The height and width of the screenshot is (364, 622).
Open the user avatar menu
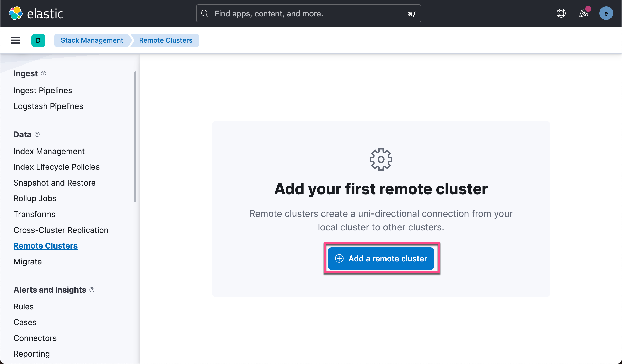606,13
